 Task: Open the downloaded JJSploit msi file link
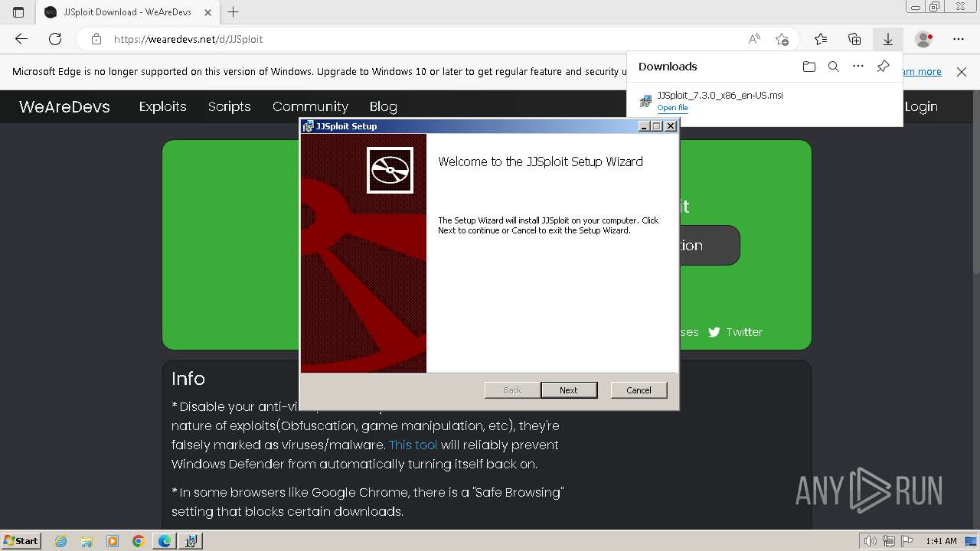click(x=672, y=108)
